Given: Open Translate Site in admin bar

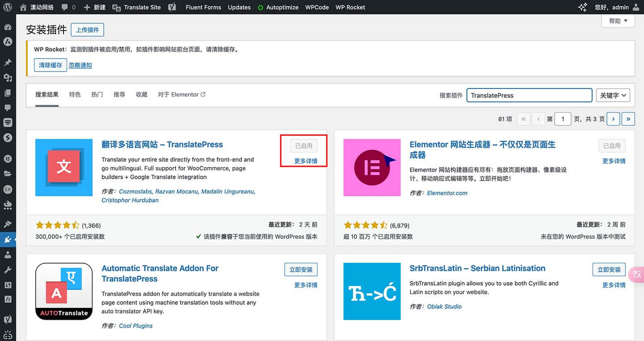Looking at the screenshot, I should coord(136,7).
